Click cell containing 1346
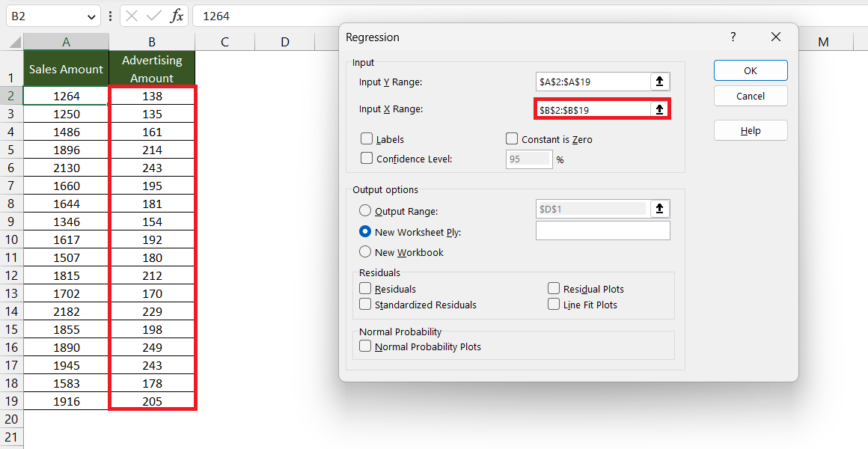This screenshot has height=449, width=868. pos(67,222)
